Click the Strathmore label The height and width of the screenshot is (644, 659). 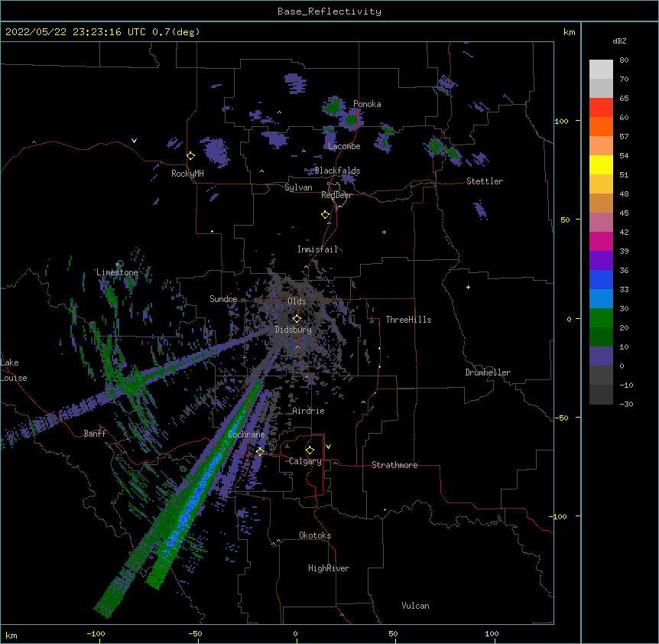[x=394, y=465]
